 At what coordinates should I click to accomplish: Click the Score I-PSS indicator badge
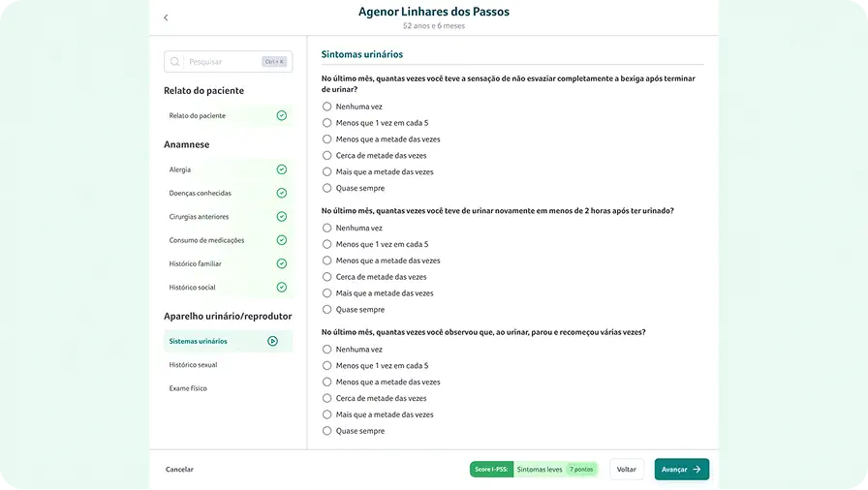492,470
